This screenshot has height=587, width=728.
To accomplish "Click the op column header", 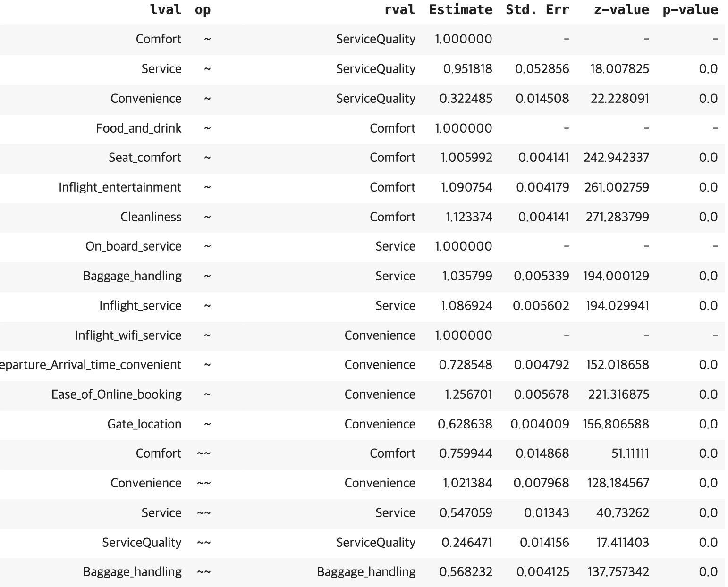I will point(203,9).
